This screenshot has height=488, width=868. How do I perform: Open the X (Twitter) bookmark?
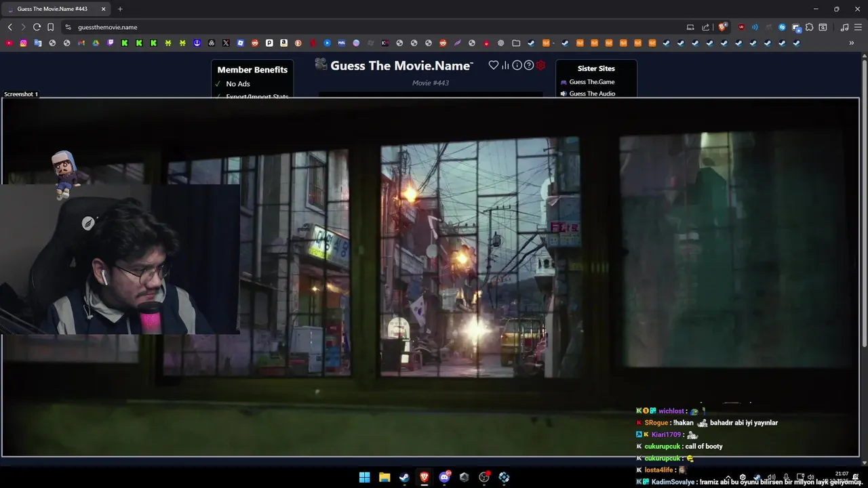pos(226,43)
